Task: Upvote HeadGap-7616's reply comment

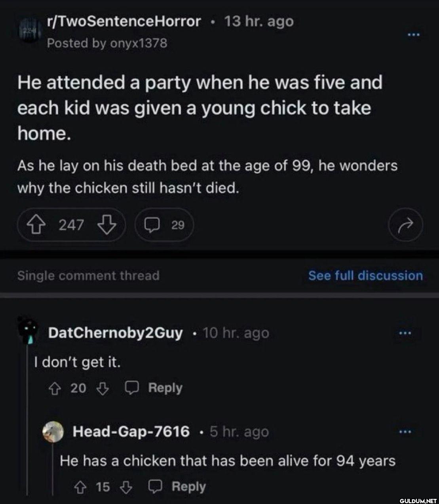Action: pos(79,487)
